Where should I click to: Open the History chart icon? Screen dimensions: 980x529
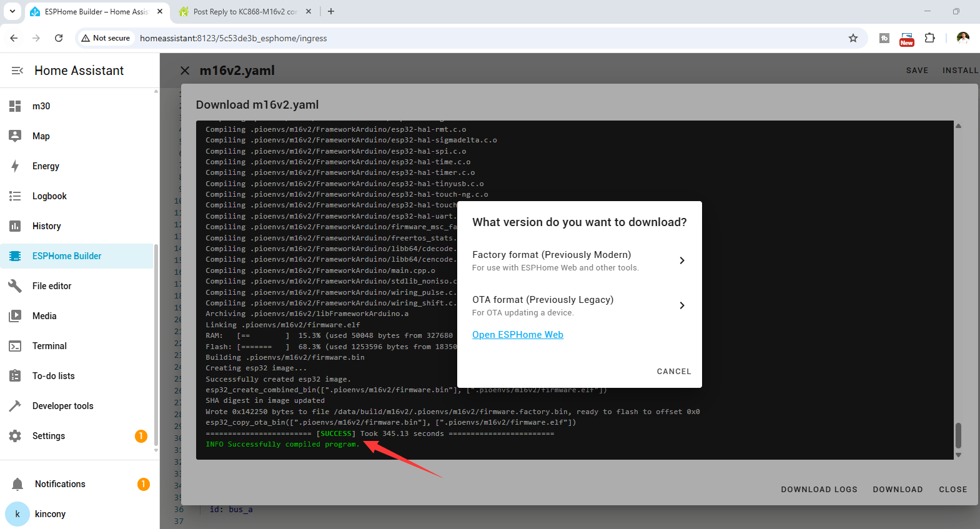pos(15,226)
